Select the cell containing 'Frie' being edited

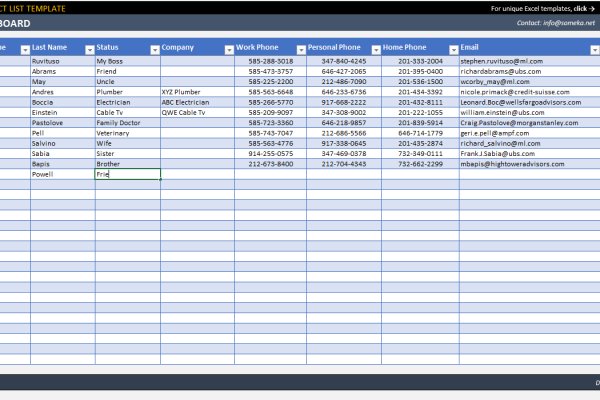click(x=127, y=174)
